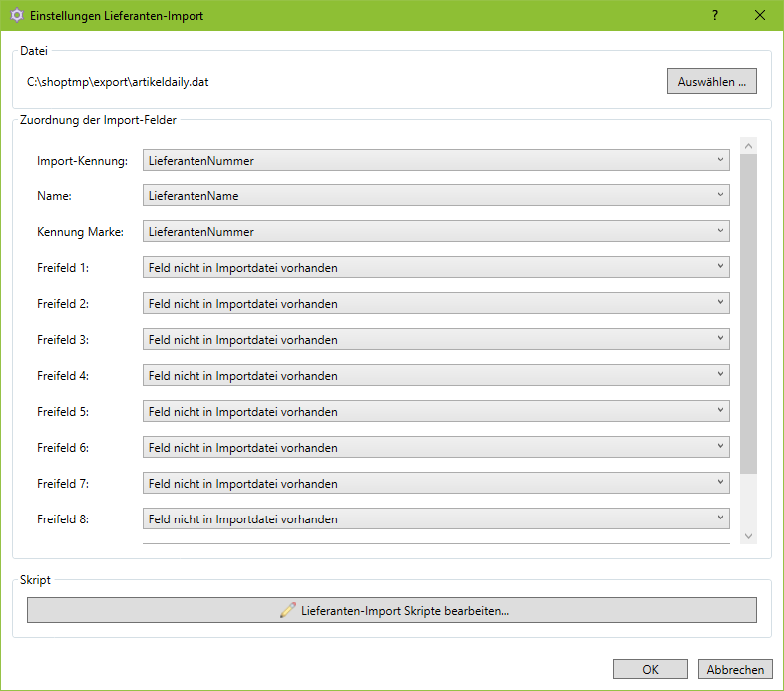The width and height of the screenshot is (784, 691).
Task: Open Lieferanten-Import Skripte bearbeiten
Action: coord(392,610)
